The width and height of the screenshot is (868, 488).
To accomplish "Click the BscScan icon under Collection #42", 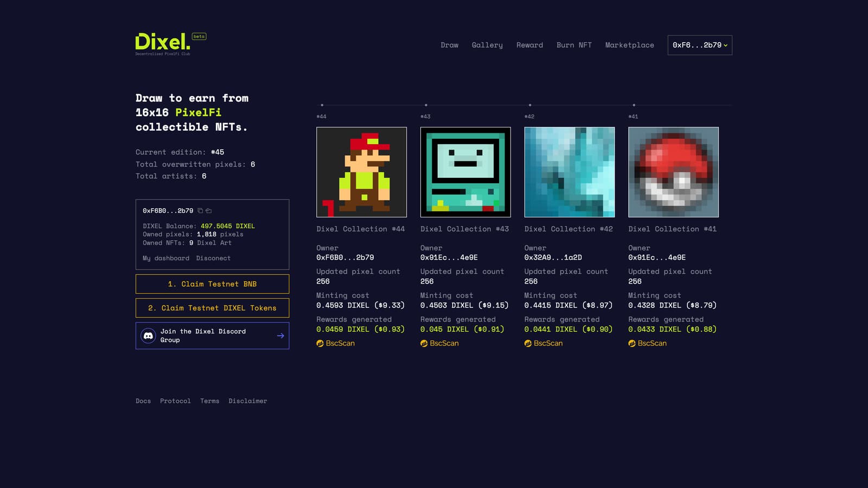I will coord(528,343).
